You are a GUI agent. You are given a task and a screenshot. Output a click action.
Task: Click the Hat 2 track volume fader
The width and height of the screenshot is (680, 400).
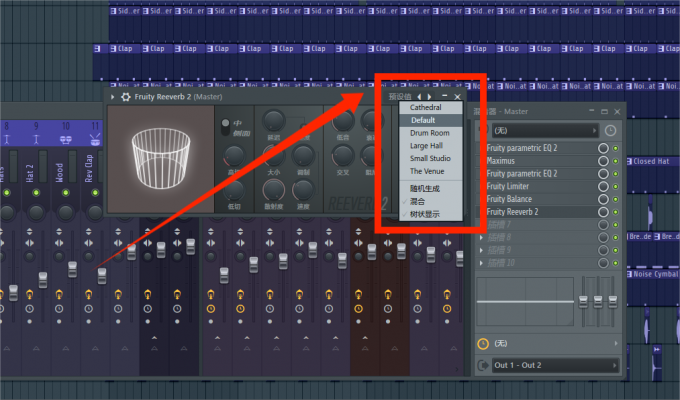pos(43,279)
